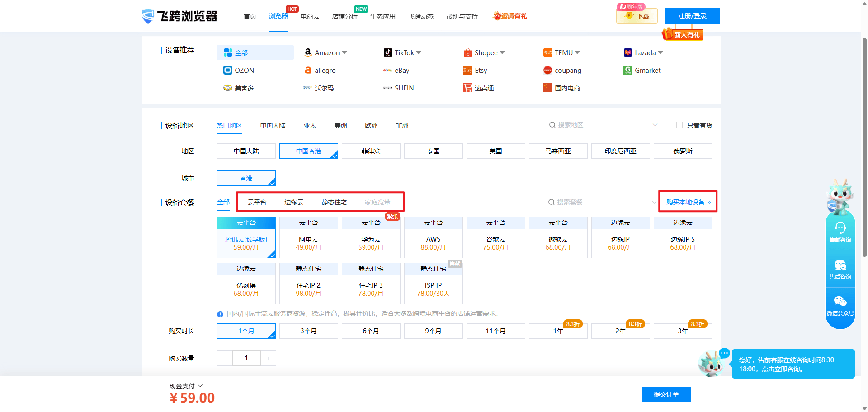The height and width of the screenshot is (412, 868).
Task: Choose 阿里云 cloud platform package
Action: coord(308,238)
